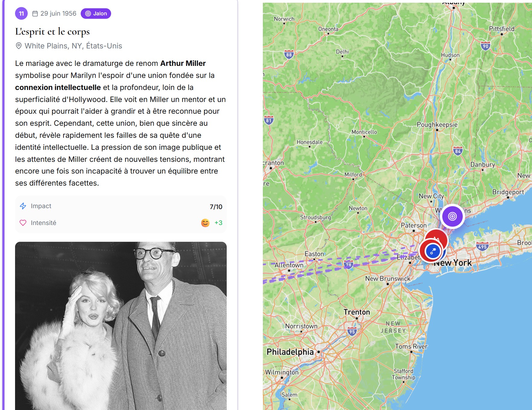The width and height of the screenshot is (532, 410).
Task: Click the Norristown label on the map
Action: click(301, 326)
